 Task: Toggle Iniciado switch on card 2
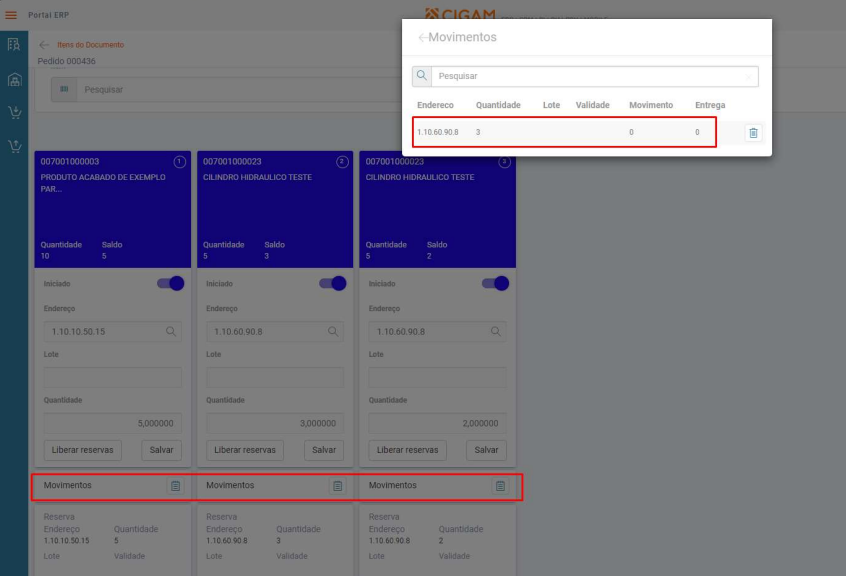pos(333,284)
